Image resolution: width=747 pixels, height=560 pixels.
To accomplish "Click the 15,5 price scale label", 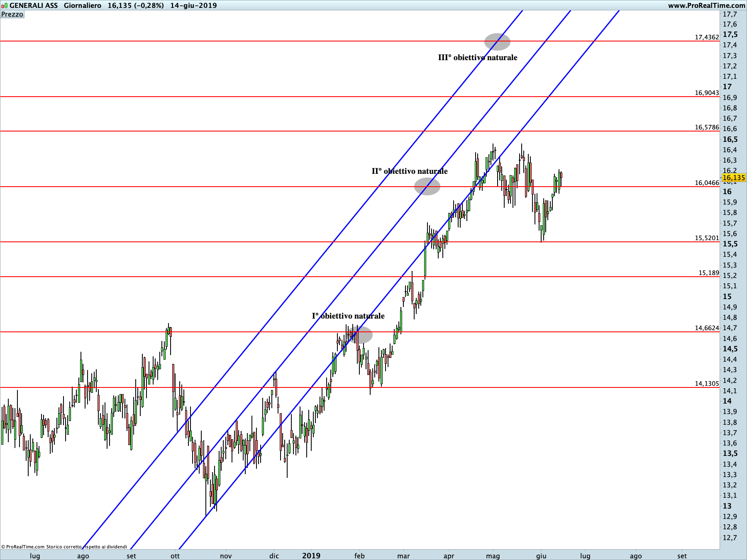I will pyautogui.click(x=730, y=244).
